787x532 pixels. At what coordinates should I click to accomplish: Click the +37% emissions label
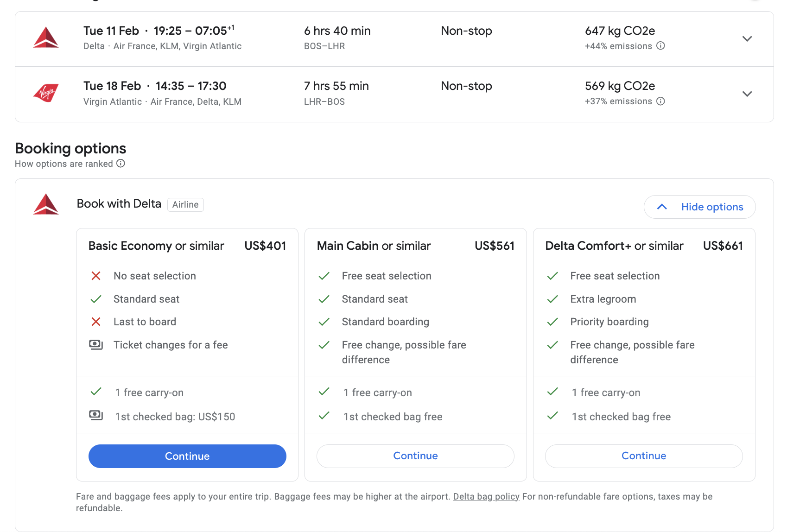pyautogui.click(x=618, y=101)
